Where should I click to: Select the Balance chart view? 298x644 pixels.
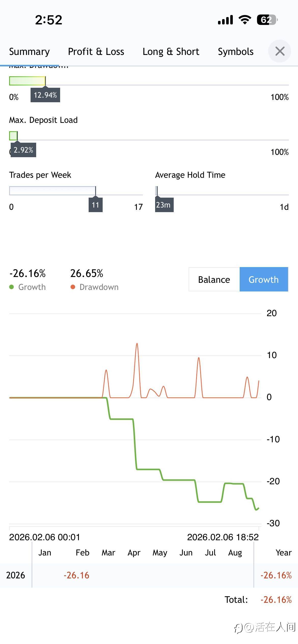tap(214, 280)
